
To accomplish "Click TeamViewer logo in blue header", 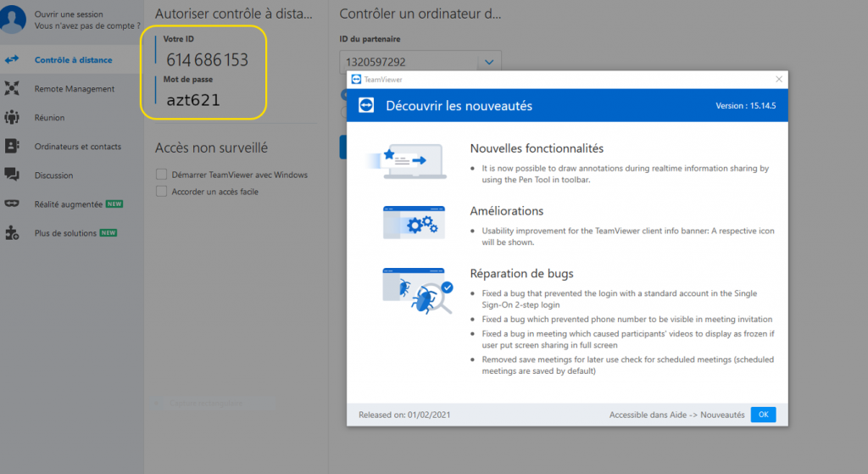I will point(366,105).
